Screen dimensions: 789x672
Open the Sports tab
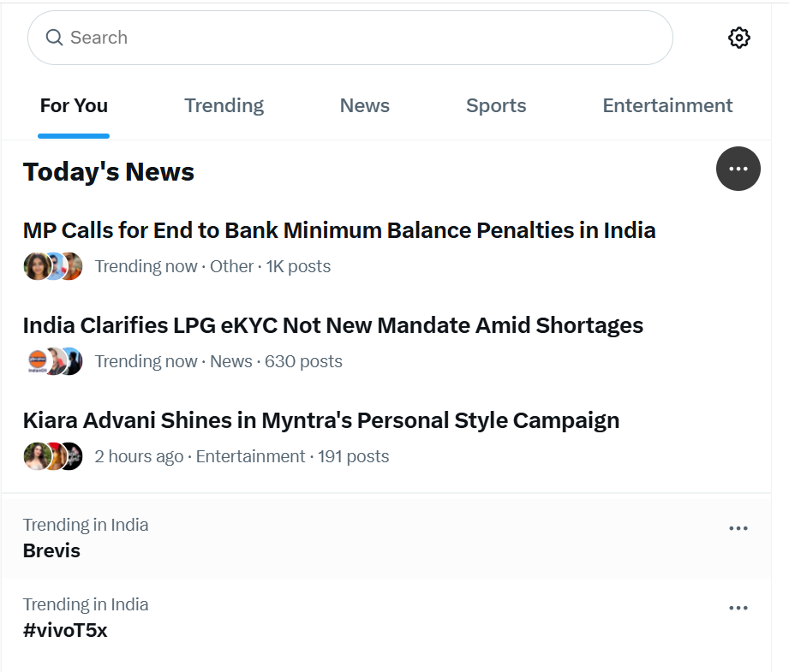496,106
